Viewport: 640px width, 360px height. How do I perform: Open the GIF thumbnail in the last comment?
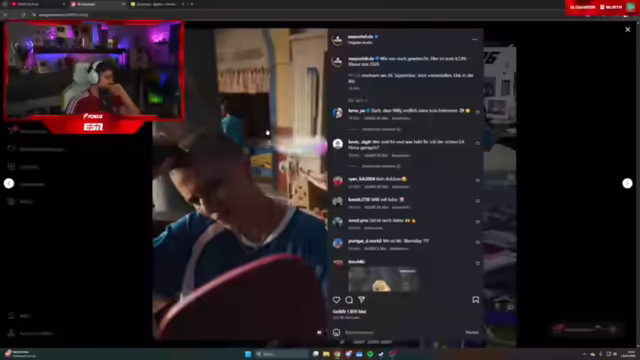(x=383, y=280)
